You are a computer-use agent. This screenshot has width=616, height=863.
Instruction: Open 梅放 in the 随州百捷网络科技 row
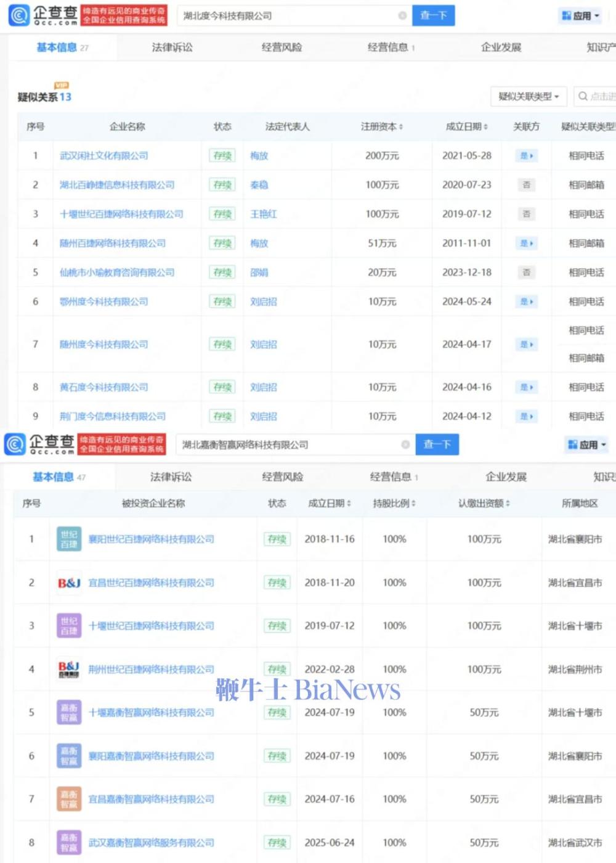(x=259, y=243)
